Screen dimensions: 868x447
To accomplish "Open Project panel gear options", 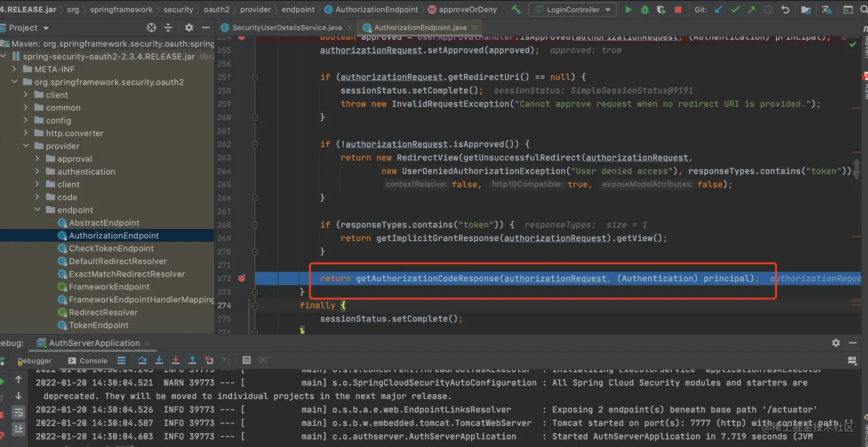I will click(189, 28).
